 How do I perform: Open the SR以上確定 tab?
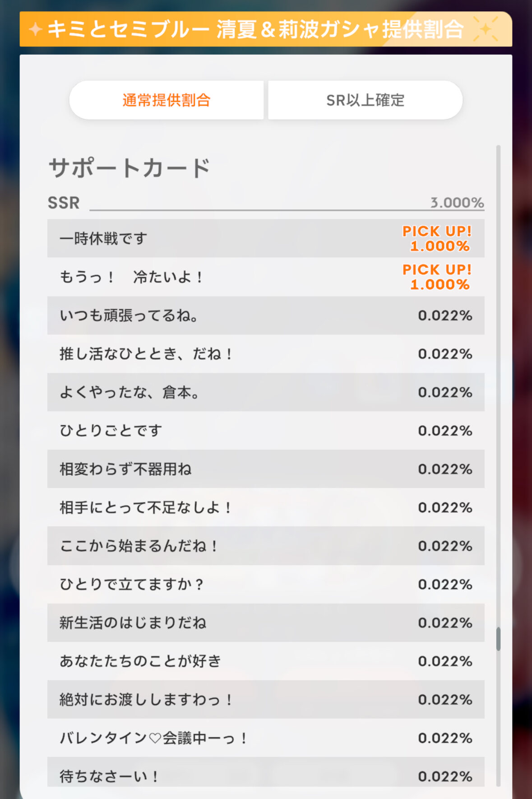click(365, 100)
